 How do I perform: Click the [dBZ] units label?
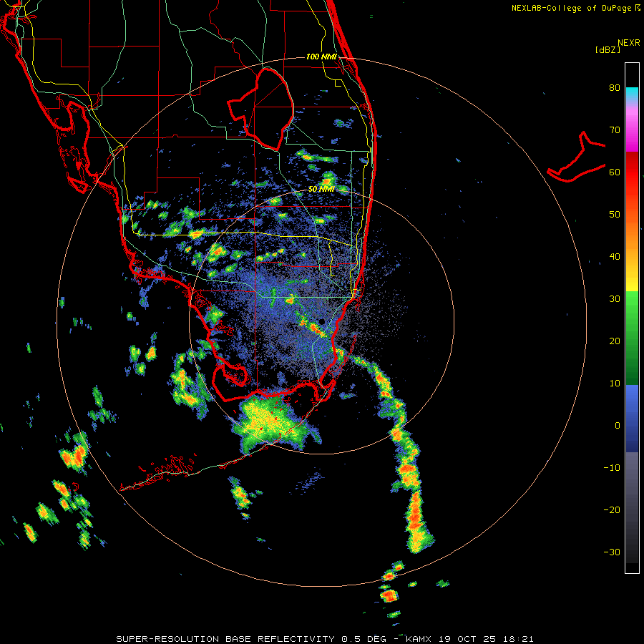[608, 49]
